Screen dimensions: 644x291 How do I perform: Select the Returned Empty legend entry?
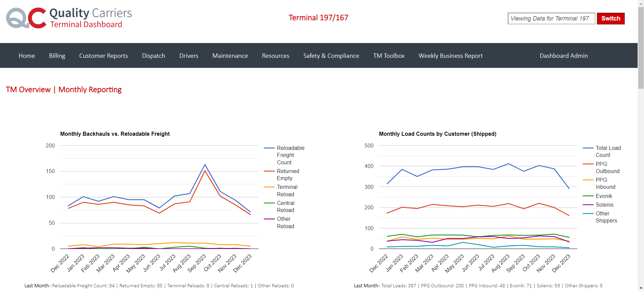[282, 175]
